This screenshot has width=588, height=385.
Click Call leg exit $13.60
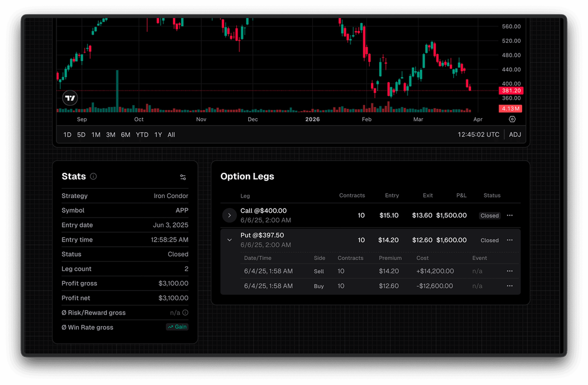point(422,215)
